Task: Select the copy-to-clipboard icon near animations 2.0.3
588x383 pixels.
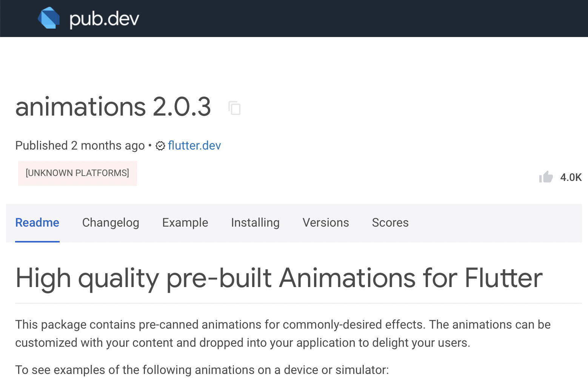Action: (x=234, y=108)
